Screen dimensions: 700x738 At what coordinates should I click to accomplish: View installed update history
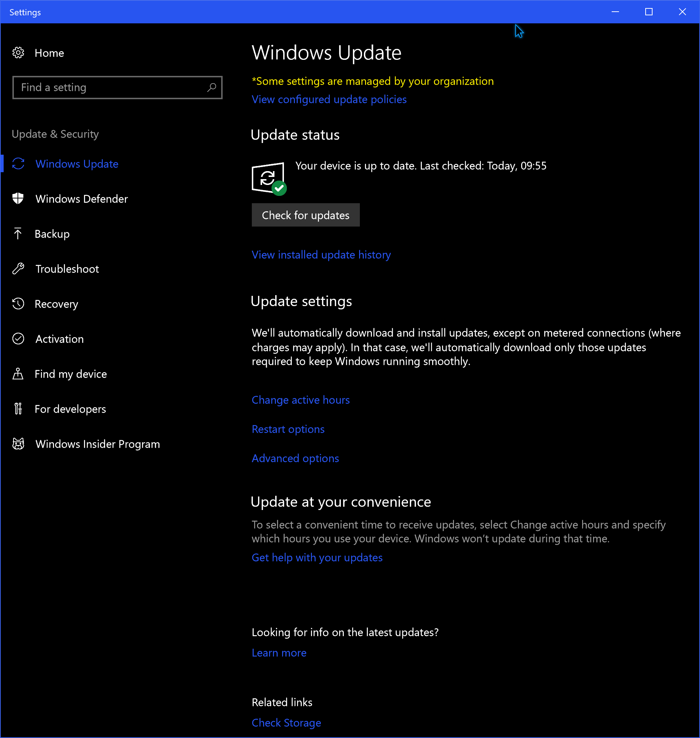tap(321, 254)
